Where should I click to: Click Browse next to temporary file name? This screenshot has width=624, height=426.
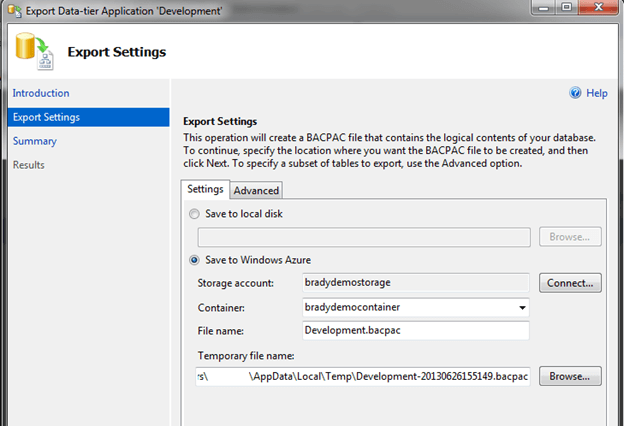coord(570,376)
